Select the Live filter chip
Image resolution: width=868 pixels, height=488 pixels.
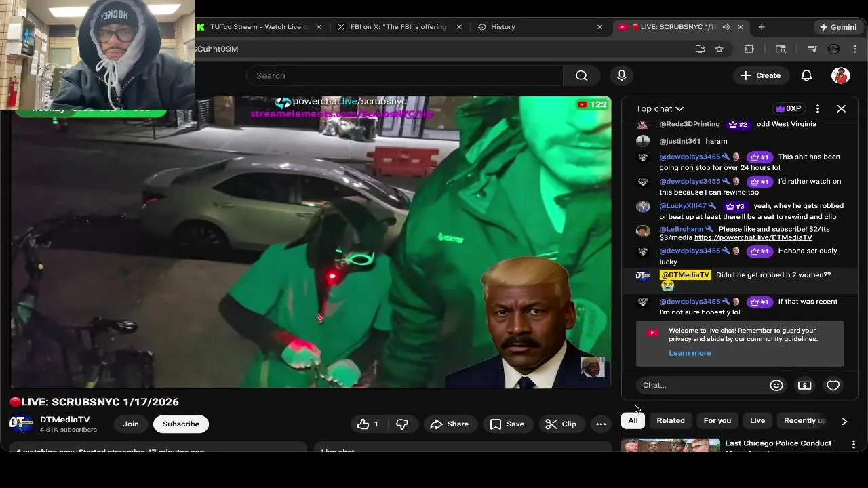757,420
